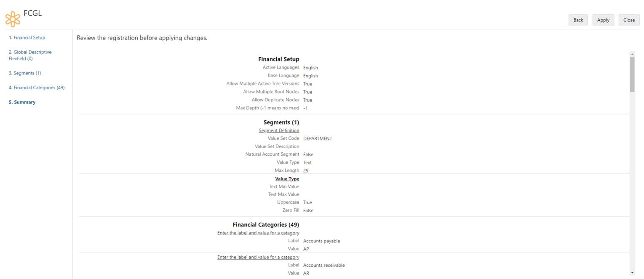Image resolution: width=644 pixels, height=279 pixels.
Task: Click the vertical scrollbar thumb
Action: point(632,74)
